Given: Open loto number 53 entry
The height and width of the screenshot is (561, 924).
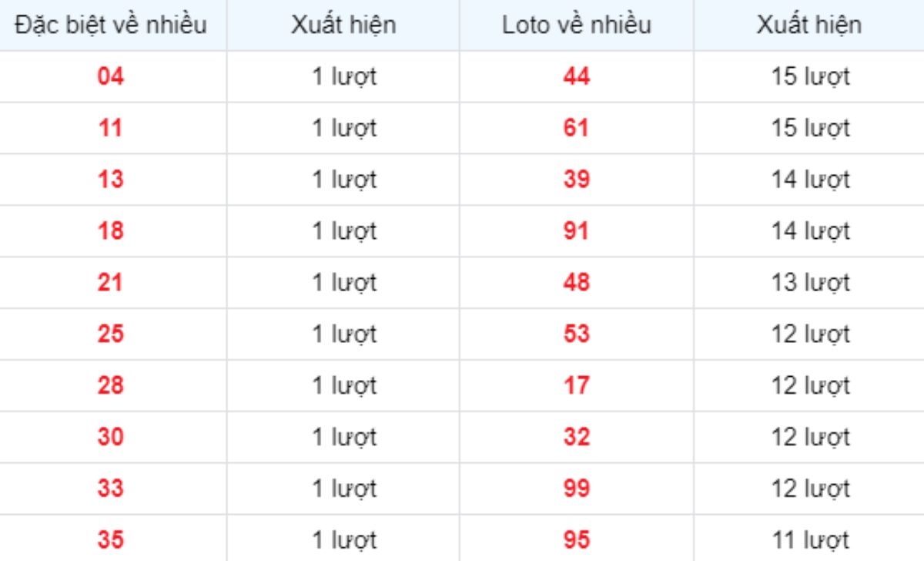Looking at the screenshot, I should [x=577, y=334].
